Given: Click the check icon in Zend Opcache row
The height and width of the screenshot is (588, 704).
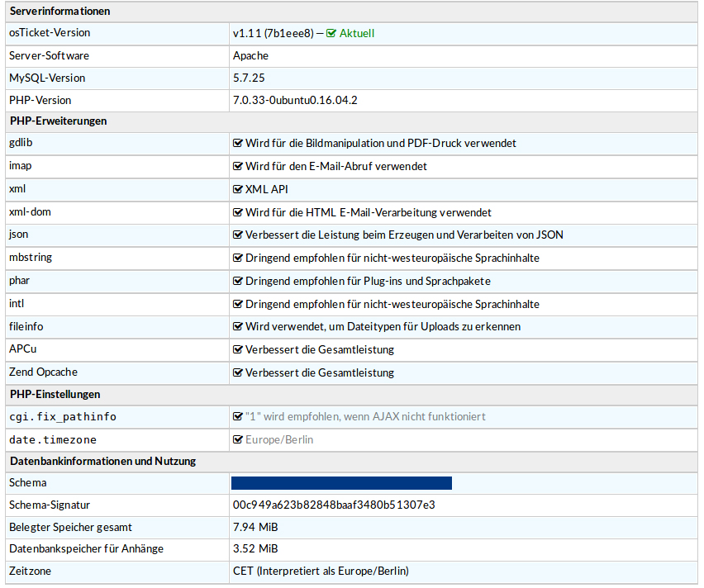Looking at the screenshot, I should point(238,372).
